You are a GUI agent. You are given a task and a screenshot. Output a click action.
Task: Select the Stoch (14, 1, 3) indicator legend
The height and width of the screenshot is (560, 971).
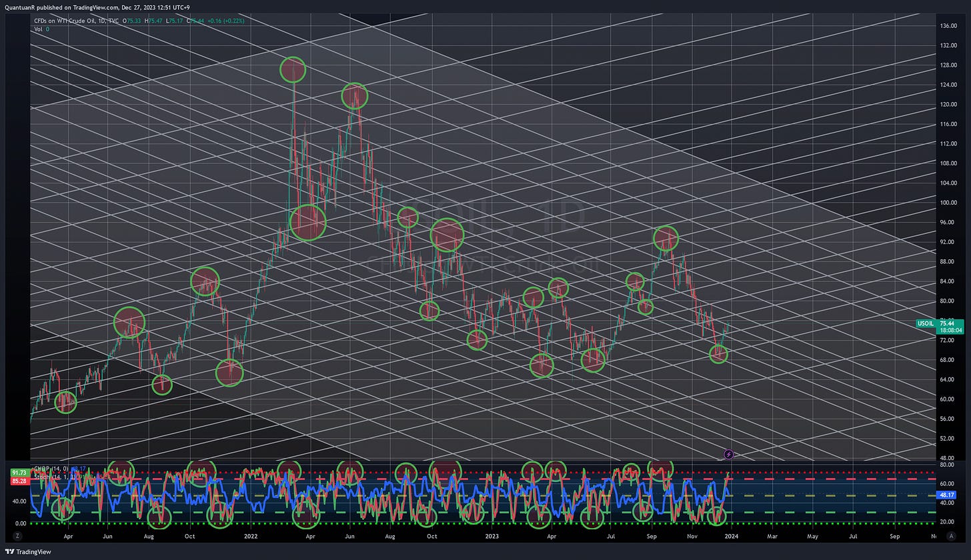[53, 476]
